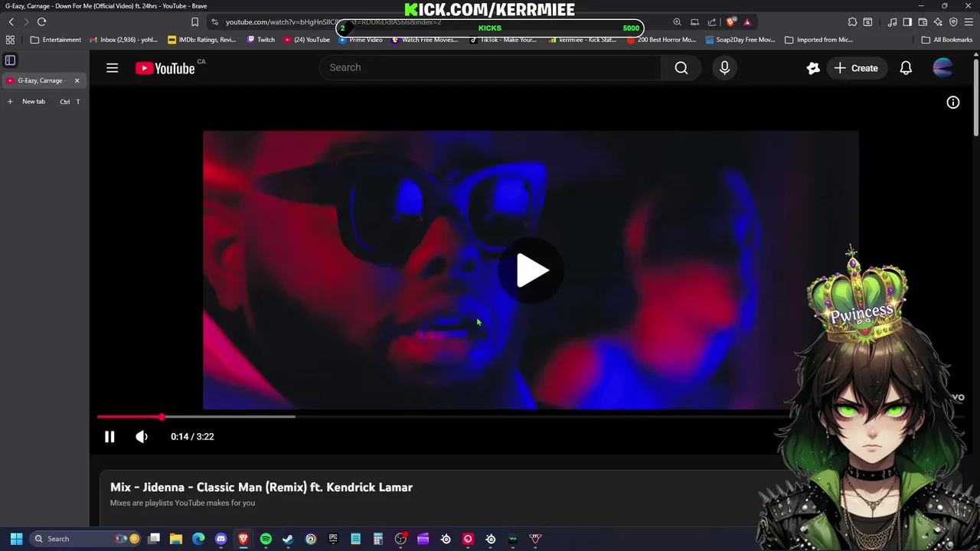
Task: Open the Soap2Day Free Mov... bookmark
Action: (740, 40)
